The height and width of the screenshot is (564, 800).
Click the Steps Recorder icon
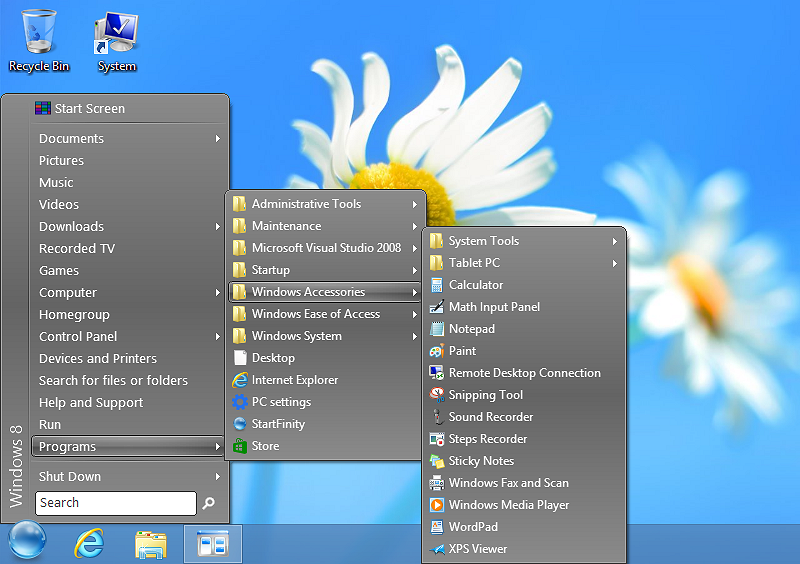[437, 439]
